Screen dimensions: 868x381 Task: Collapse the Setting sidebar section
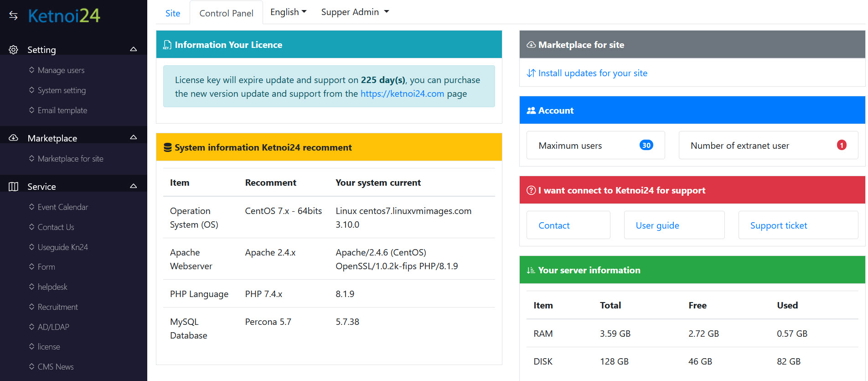134,49
